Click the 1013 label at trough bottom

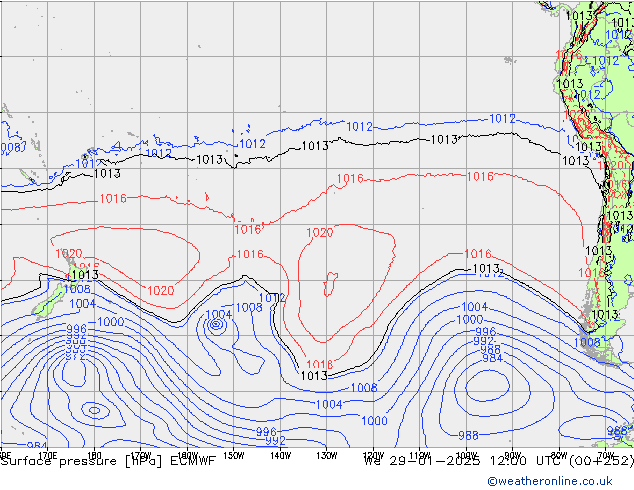click(313, 376)
